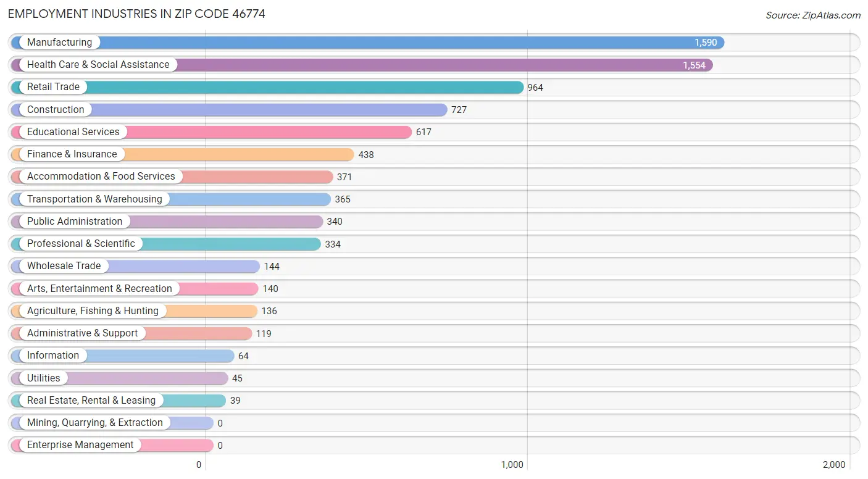Click the Manufacturing bar label
Image resolution: width=868 pixels, height=479 pixels.
click(x=59, y=43)
